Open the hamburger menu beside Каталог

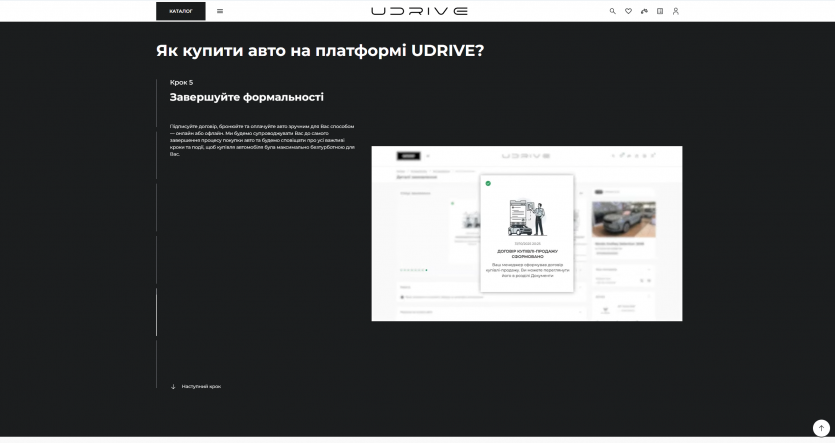tap(220, 11)
